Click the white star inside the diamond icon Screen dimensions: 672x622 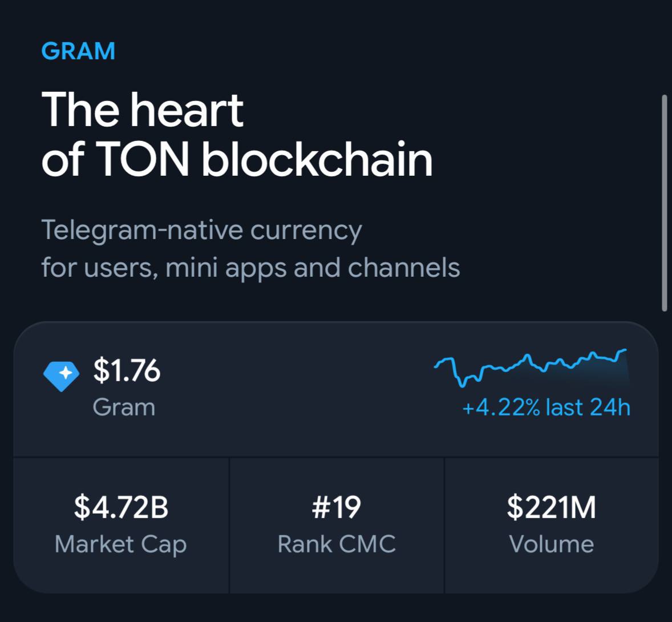pyautogui.click(x=66, y=373)
